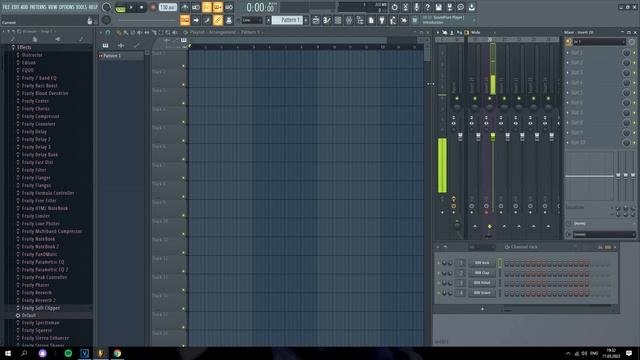The width and height of the screenshot is (640, 360).
Task: Click the microphone audio recording icon
Action: tap(416, 7)
